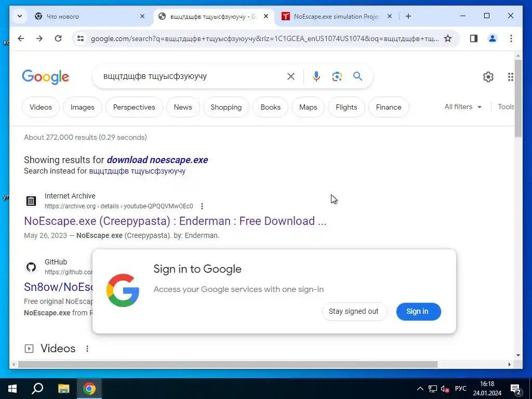Submit search with magnifier icon
532x399 pixels.
click(x=357, y=76)
